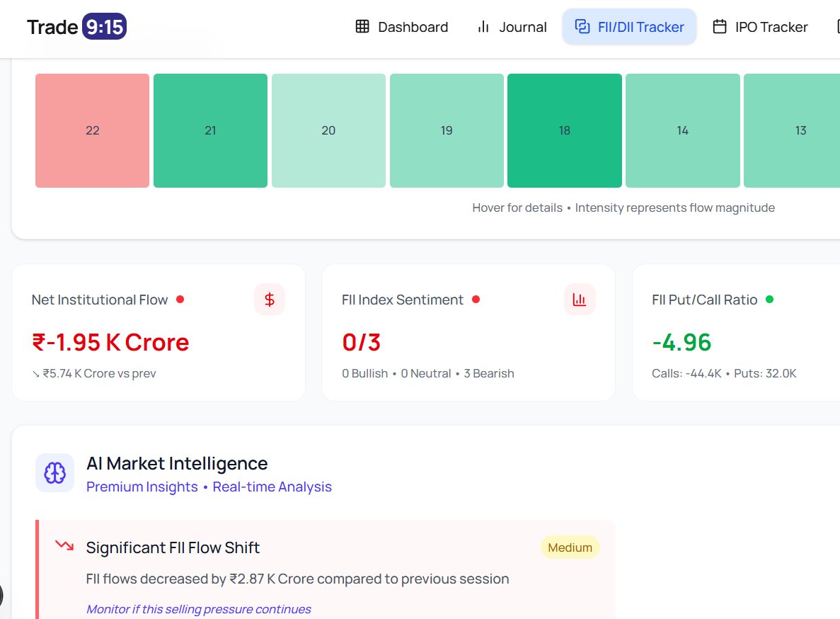
Task: Click the Journal bar chart icon
Action: click(483, 27)
